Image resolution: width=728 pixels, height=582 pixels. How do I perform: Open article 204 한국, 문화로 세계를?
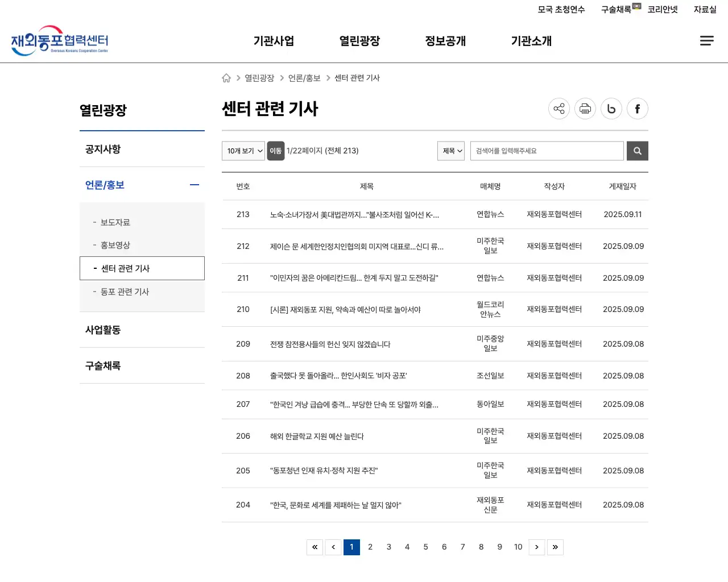336,505
